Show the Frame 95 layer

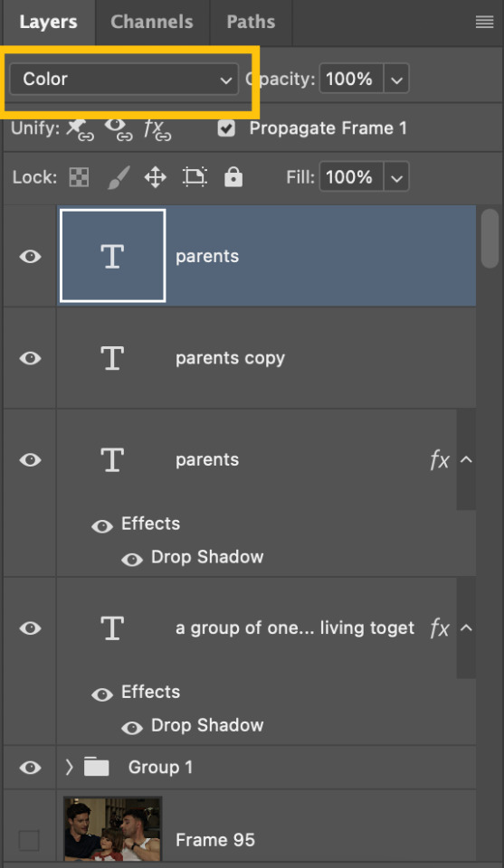(29, 840)
